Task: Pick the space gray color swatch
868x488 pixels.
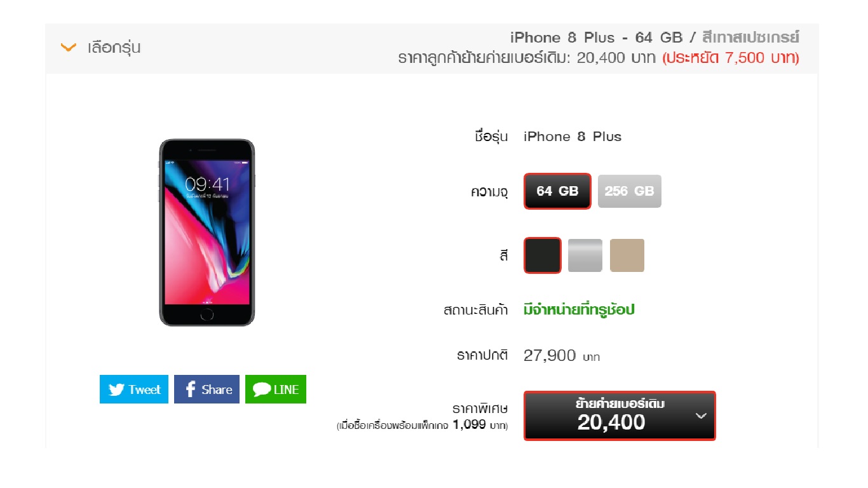Action: click(543, 255)
